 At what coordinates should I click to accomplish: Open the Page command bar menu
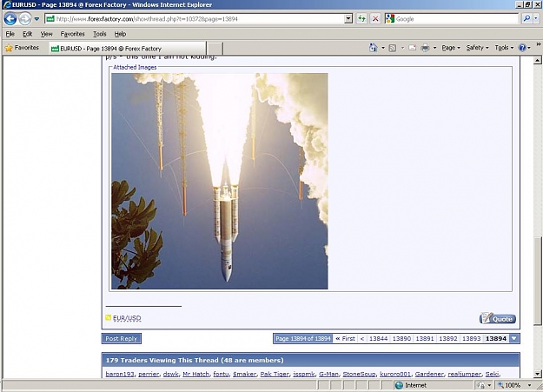(451, 48)
